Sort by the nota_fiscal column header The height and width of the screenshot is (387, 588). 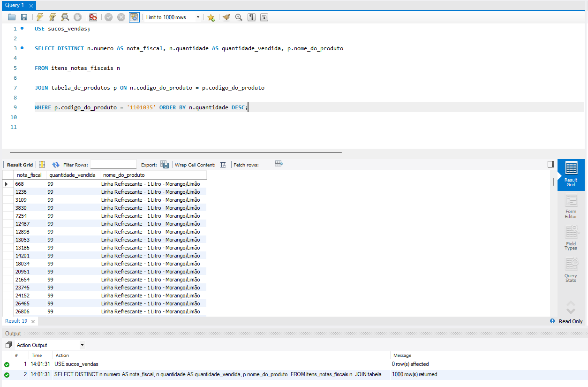coord(29,175)
